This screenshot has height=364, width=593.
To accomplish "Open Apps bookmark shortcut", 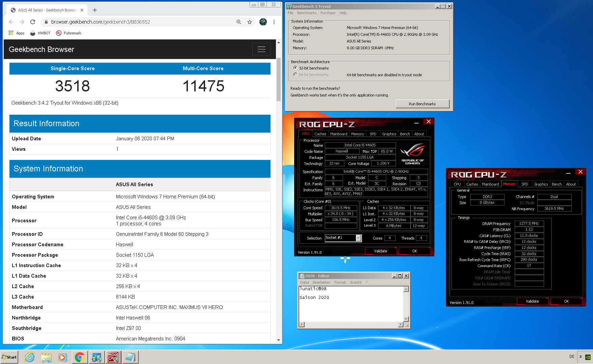I will point(17,33).
